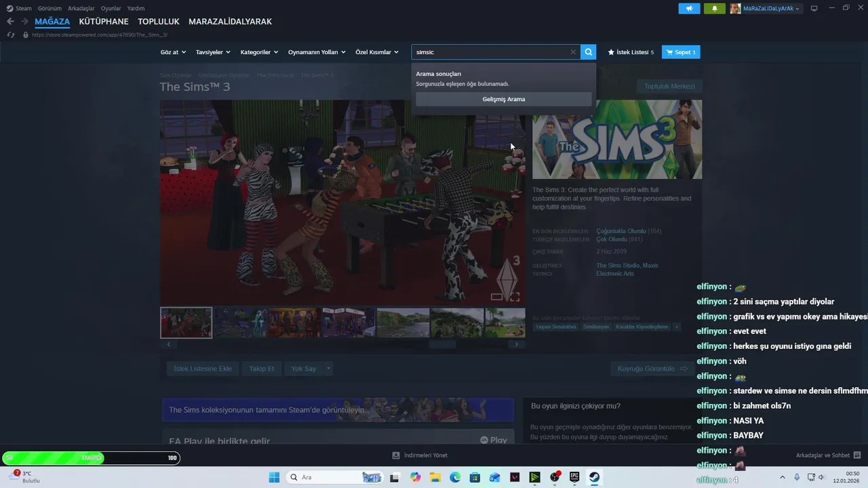
Task: Expand the arrow next to Yok Say
Action: (328, 369)
